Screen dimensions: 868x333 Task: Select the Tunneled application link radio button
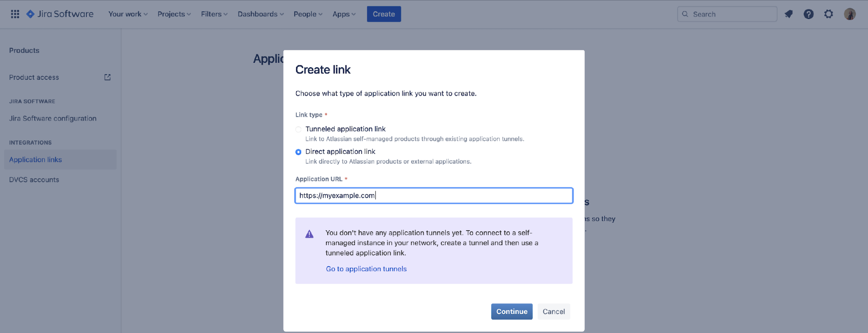(x=298, y=129)
